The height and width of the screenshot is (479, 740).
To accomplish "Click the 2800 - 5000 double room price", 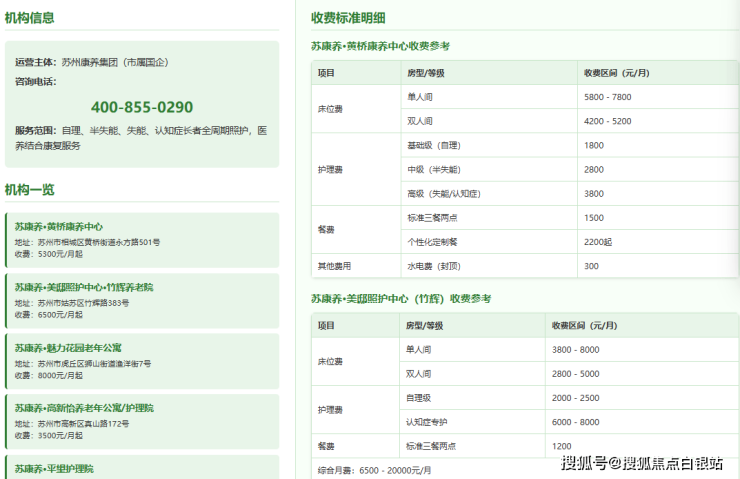I will pos(575,374).
